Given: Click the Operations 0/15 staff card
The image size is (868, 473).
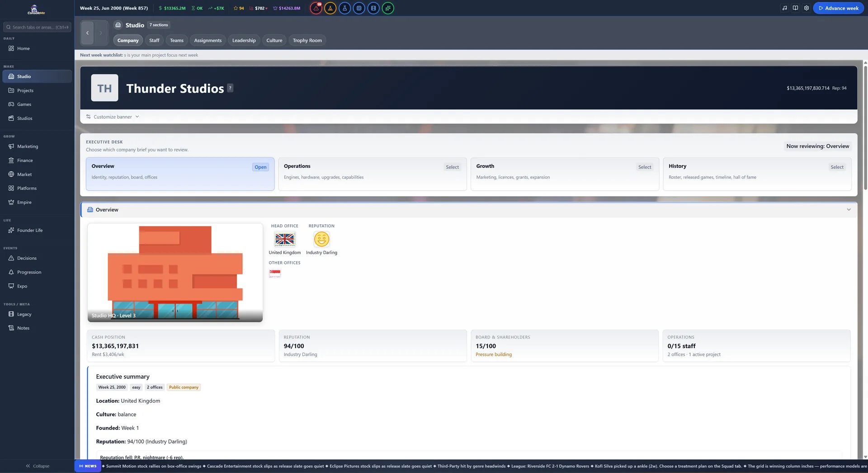Looking at the screenshot, I should tap(756, 346).
